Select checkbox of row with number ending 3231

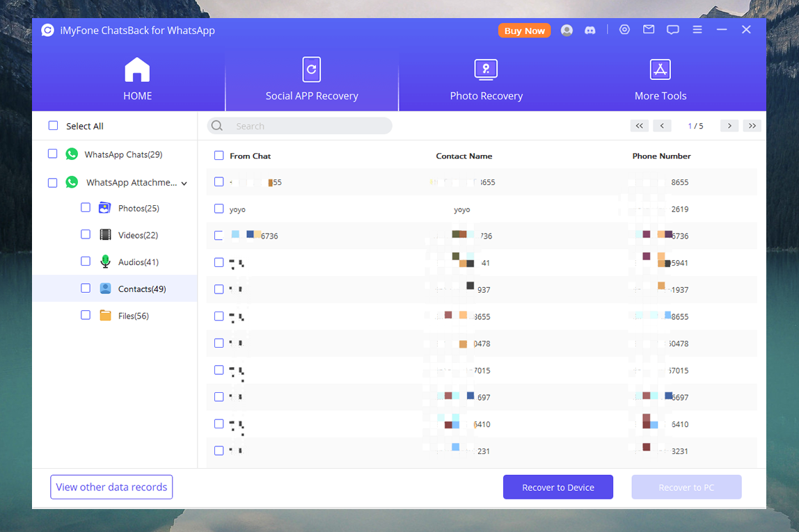(x=219, y=451)
